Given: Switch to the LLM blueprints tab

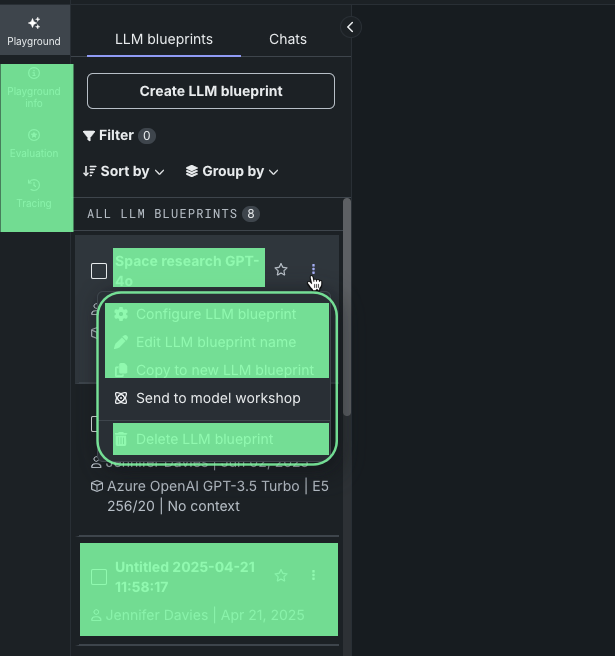Looking at the screenshot, I should coord(164,39).
